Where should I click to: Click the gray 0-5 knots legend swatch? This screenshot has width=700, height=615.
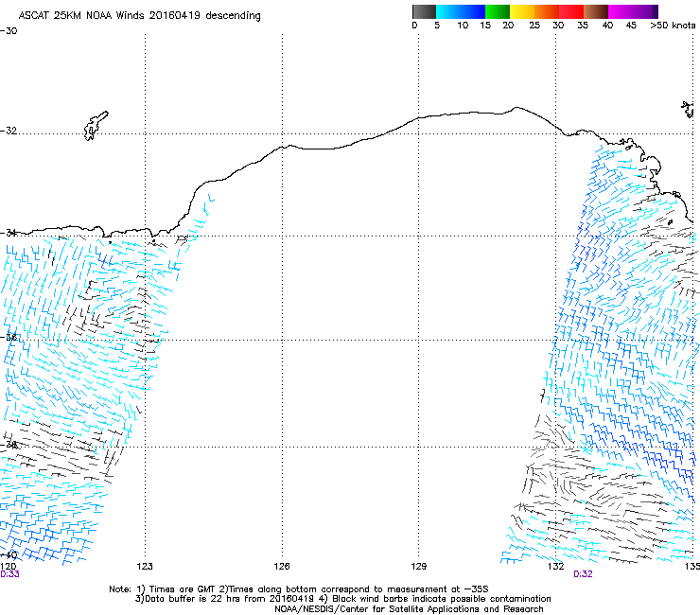coord(424,11)
